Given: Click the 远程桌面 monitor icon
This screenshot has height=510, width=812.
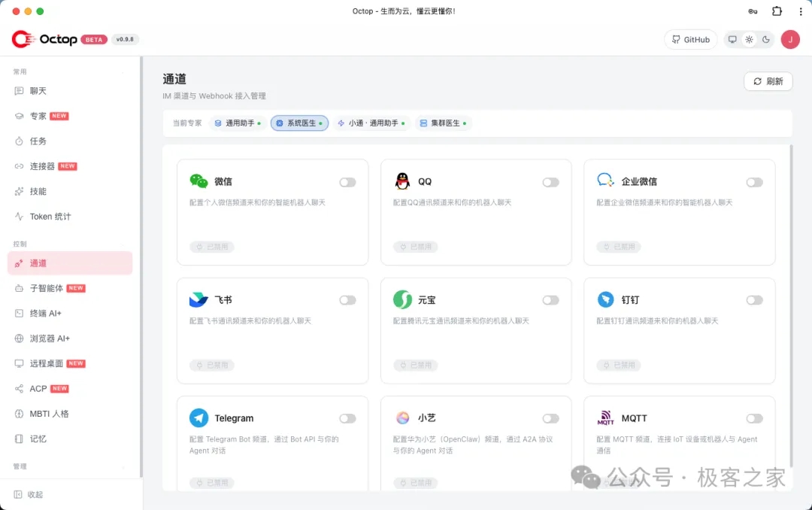Looking at the screenshot, I should pos(19,363).
